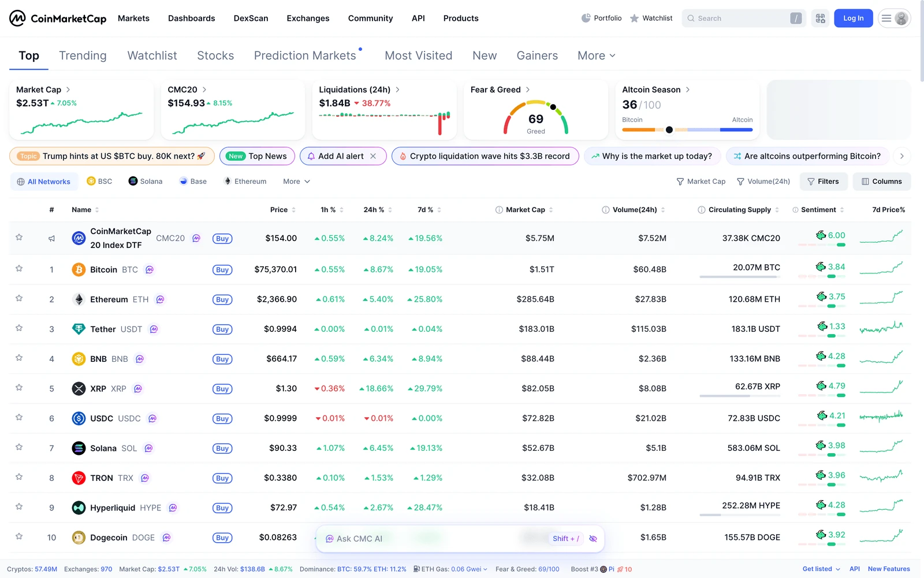Switch to the Trending tab

(83, 55)
